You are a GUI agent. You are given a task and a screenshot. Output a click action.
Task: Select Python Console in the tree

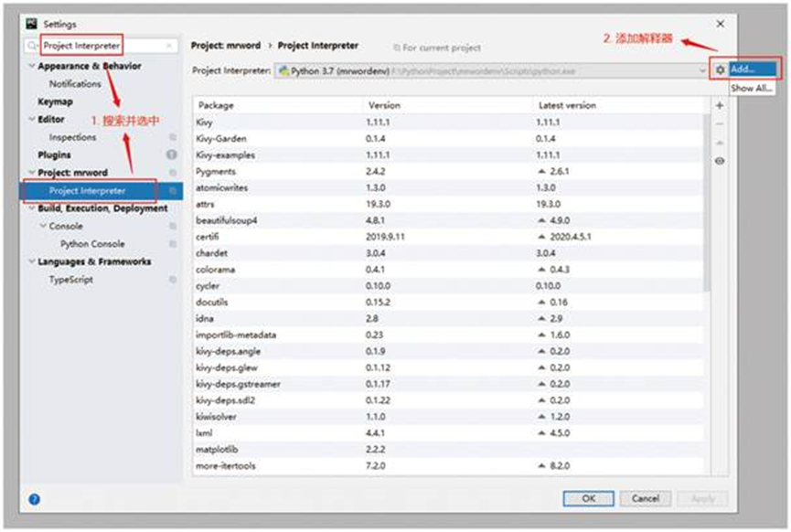[x=93, y=244]
